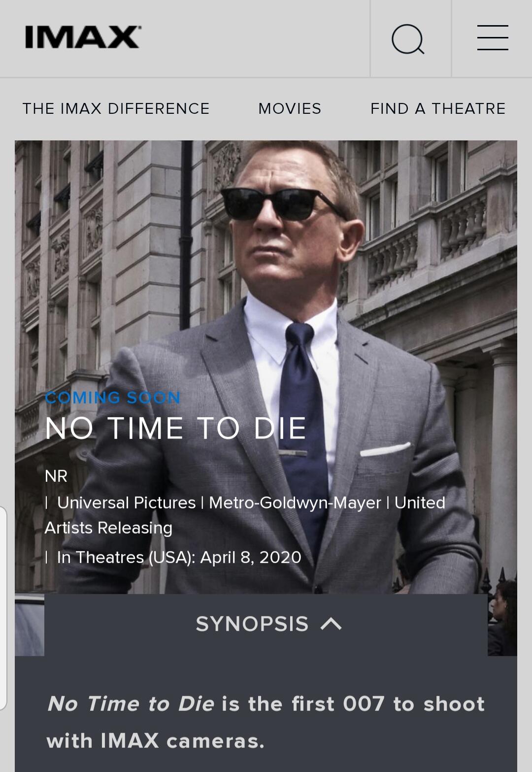Click the synopsis text about IMAX cameras
Screen dimensions: 532x772
[266, 722]
